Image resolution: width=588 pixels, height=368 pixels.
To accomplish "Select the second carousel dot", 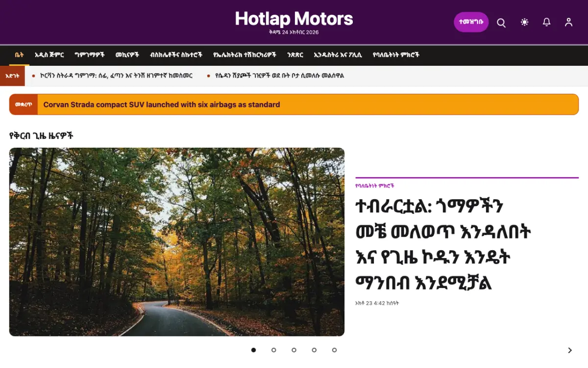I will pos(274,350).
